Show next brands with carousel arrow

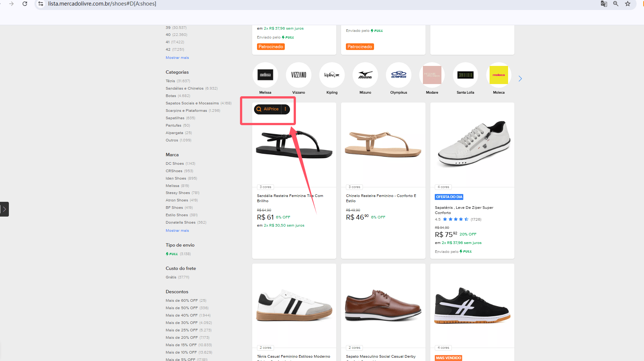(x=520, y=78)
